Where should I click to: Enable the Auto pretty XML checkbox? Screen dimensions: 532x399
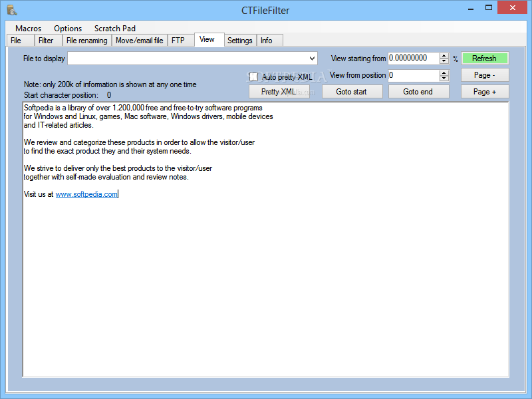pyautogui.click(x=254, y=77)
